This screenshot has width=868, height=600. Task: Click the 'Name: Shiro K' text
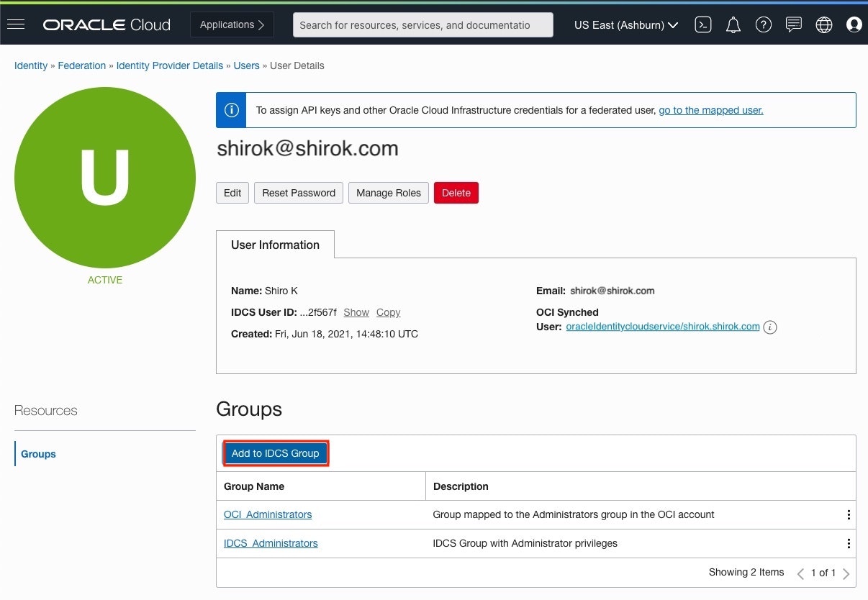[264, 291]
